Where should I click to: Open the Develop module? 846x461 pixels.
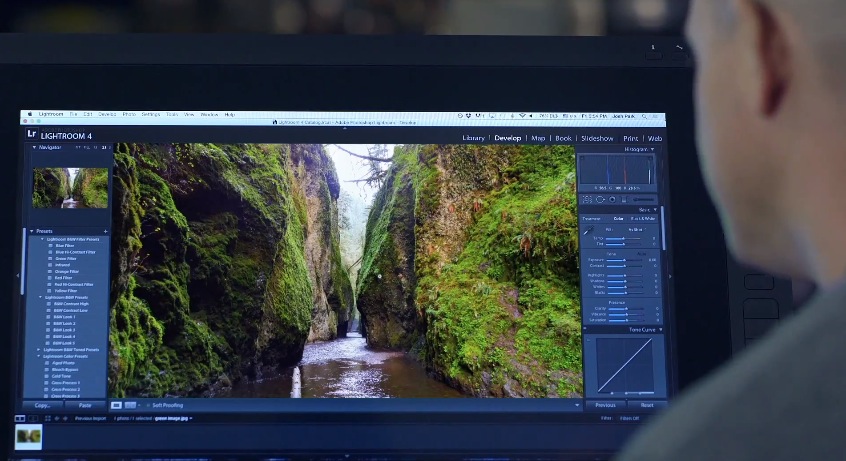click(508, 138)
